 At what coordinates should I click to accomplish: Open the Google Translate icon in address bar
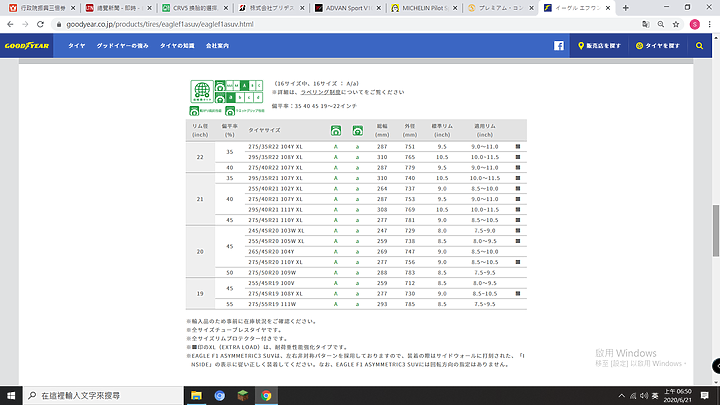pos(646,24)
